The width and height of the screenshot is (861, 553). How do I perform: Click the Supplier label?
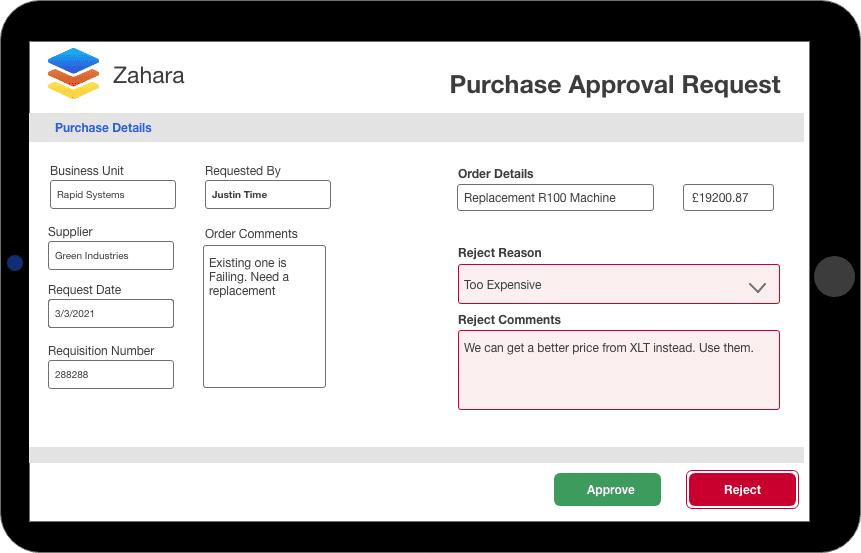click(70, 232)
